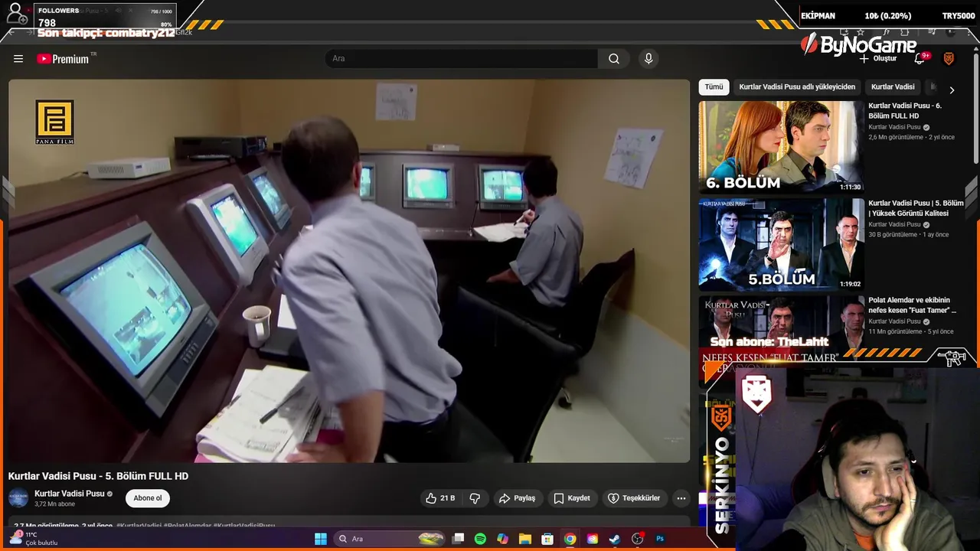This screenshot has width=980, height=551.
Task: Bookmark this page with star icon
Action: click(x=861, y=32)
